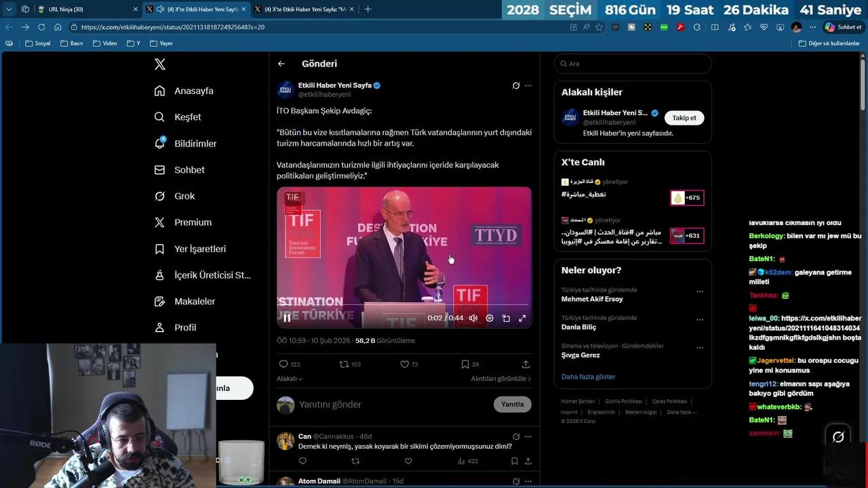The image size is (868, 488).
Task: Mute the video sound
Action: click(x=473, y=318)
